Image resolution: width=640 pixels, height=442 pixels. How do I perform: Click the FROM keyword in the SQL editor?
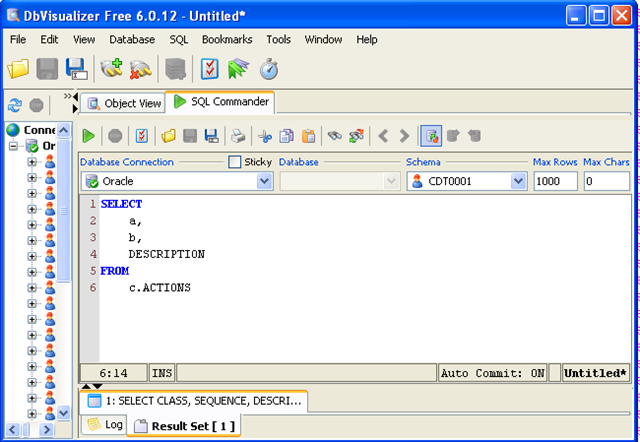[115, 271]
